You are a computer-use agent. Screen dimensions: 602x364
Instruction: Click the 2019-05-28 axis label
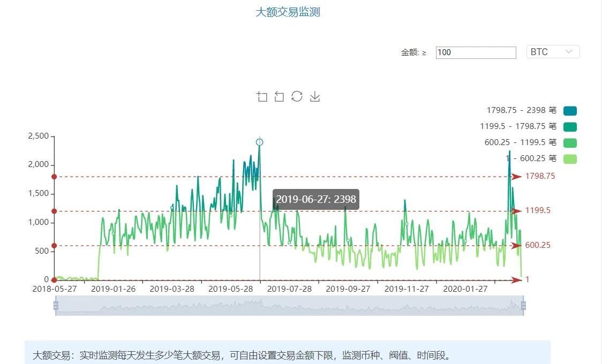tap(231, 289)
